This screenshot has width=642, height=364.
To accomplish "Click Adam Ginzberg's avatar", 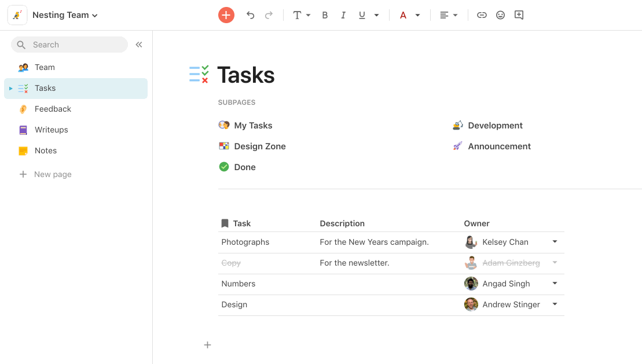I will click(471, 263).
